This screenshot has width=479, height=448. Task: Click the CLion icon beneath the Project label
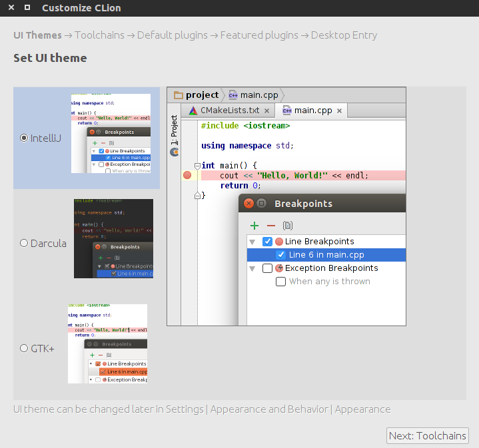(174, 152)
